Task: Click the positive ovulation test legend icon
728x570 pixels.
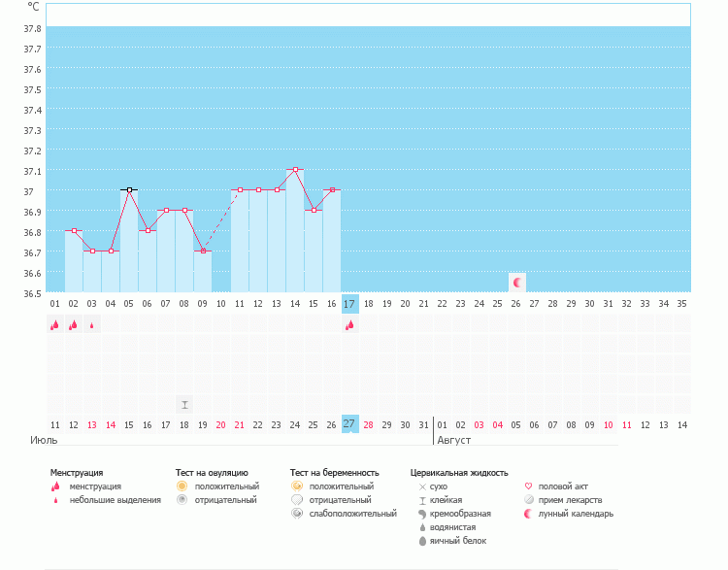Action: coord(182,486)
